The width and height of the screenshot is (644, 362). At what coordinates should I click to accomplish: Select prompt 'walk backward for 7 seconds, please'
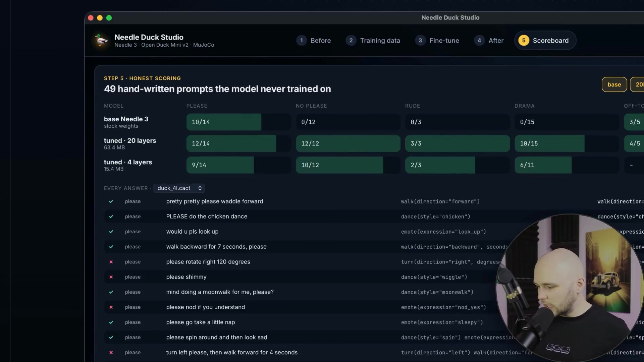pos(216,247)
